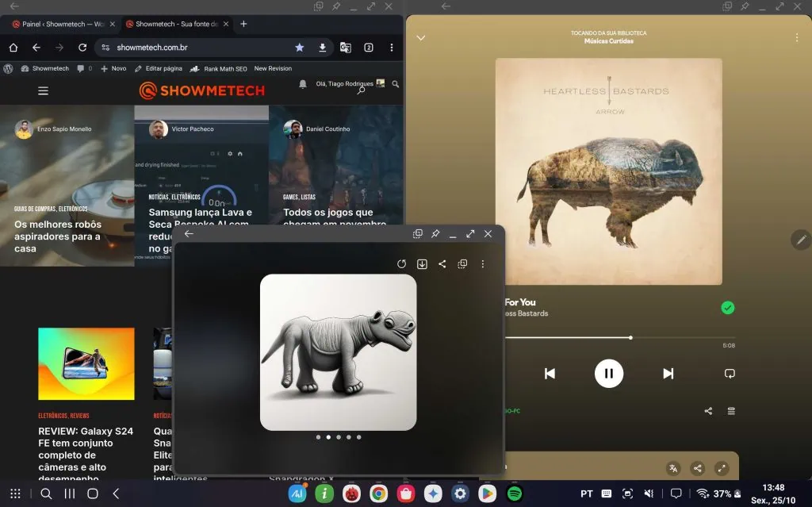Regenerate the sketch image
812x507 pixels.
401,264
